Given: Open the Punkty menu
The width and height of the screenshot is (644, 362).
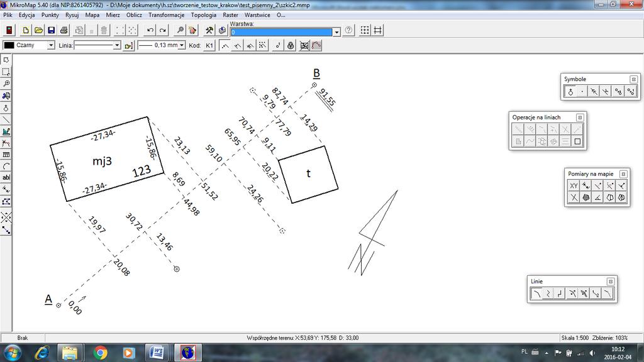Looking at the screenshot, I should point(50,15).
